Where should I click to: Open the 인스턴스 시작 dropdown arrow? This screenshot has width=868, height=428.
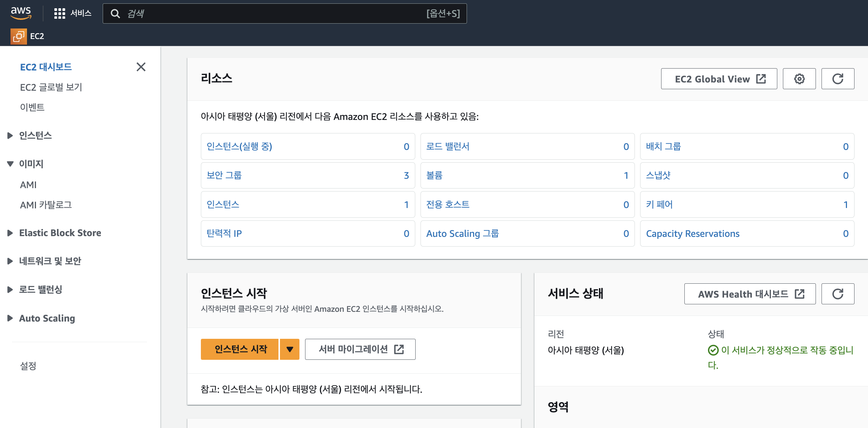pos(290,349)
